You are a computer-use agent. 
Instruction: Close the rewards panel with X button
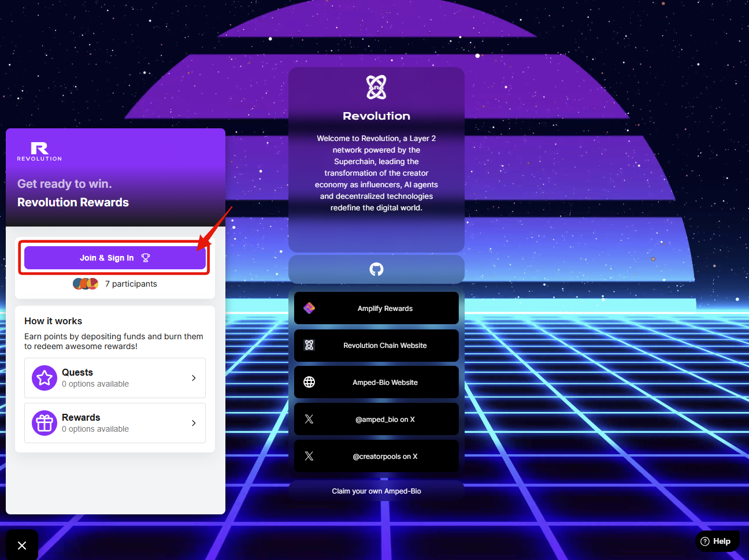click(x=22, y=545)
